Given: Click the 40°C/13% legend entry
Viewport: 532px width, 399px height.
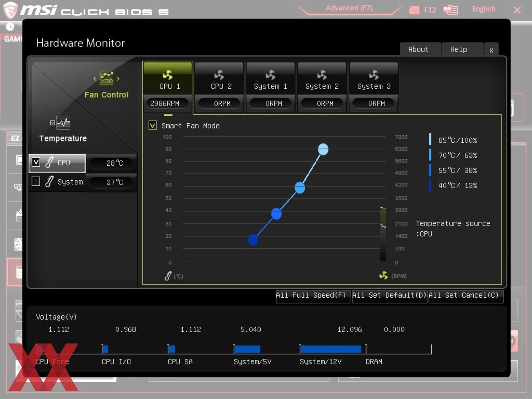Looking at the screenshot, I should click(454, 185).
